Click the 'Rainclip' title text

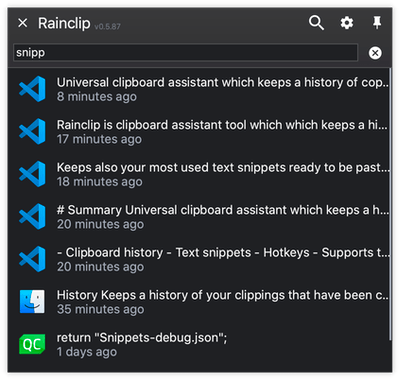click(x=64, y=23)
